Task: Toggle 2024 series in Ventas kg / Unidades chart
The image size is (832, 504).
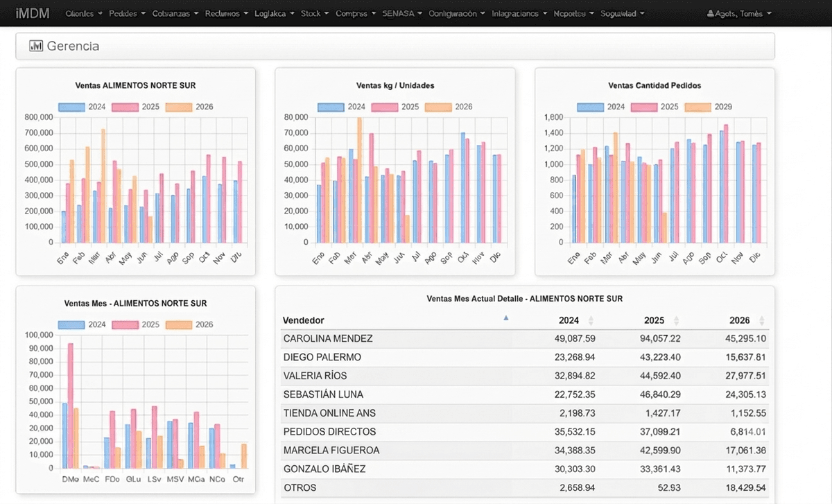Action: click(341, 107)
